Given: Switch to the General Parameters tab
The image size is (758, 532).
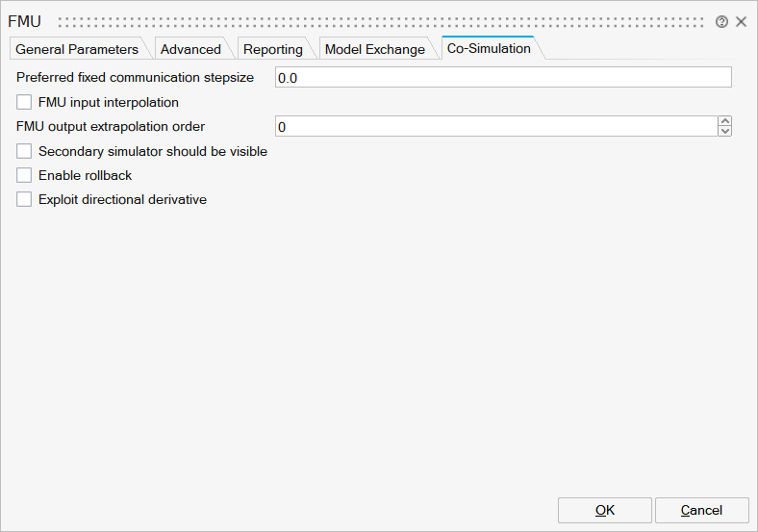Looking at the screenshot, I should (77, 49).
